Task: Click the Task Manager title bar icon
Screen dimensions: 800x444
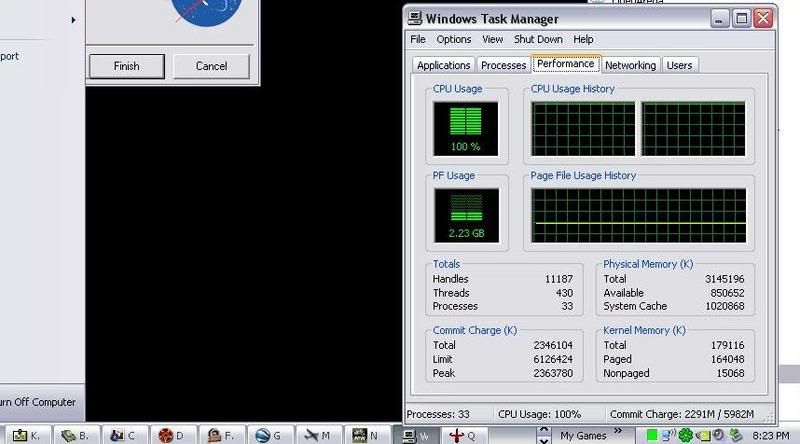Action: point(415,18)
